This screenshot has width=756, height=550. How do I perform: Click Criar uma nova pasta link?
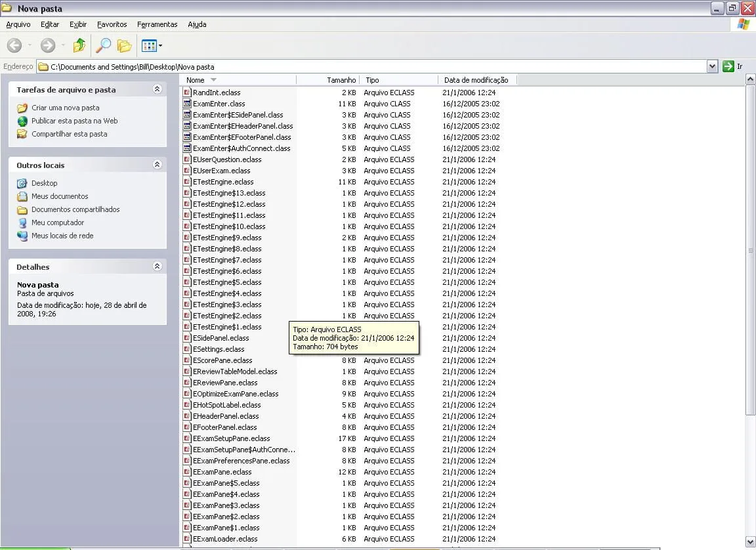(66, 108)
